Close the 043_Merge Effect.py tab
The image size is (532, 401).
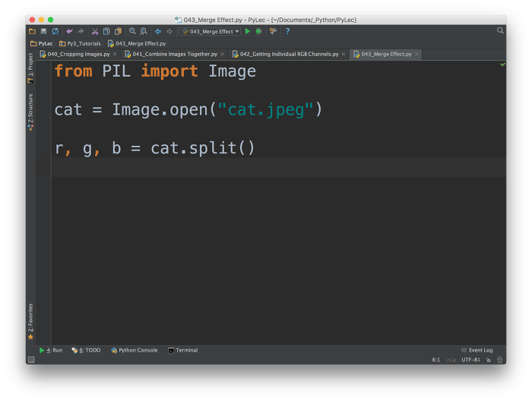(416, 54)
